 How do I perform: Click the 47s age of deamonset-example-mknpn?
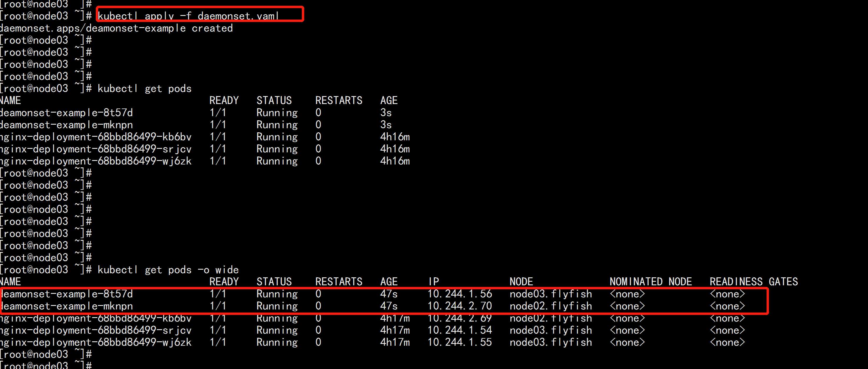(389, 306)
